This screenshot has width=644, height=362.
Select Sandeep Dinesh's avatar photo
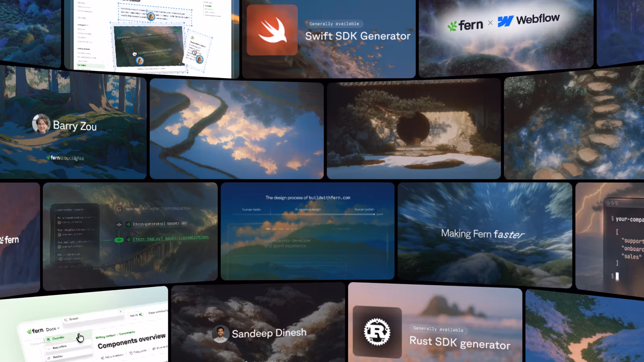[221, 334]
